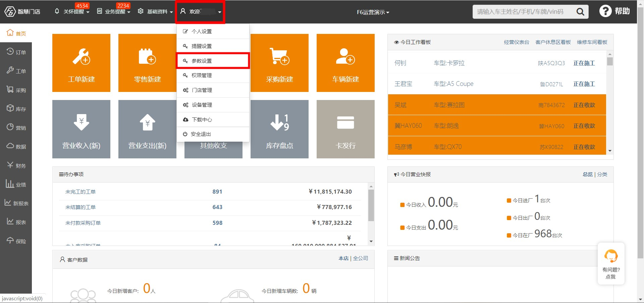Expand the 业务提醒 dropdown
The width and height of the screenshot is (644, 303).
point(114,11)
